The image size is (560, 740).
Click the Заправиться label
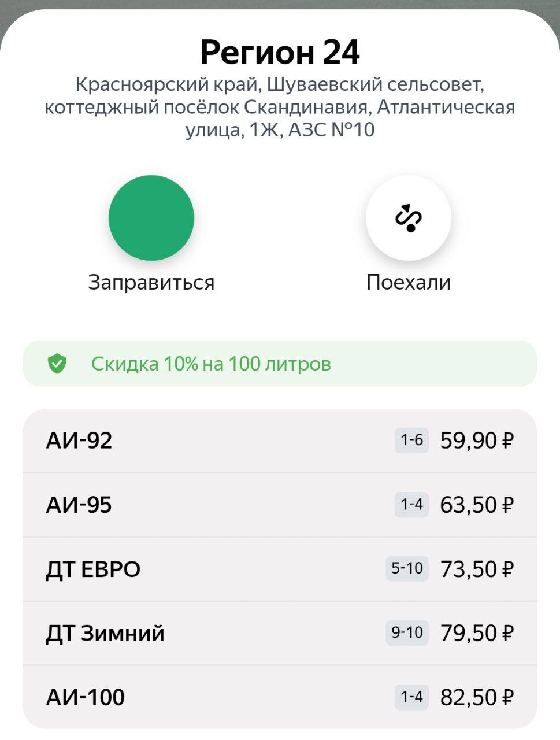(151, 283)
